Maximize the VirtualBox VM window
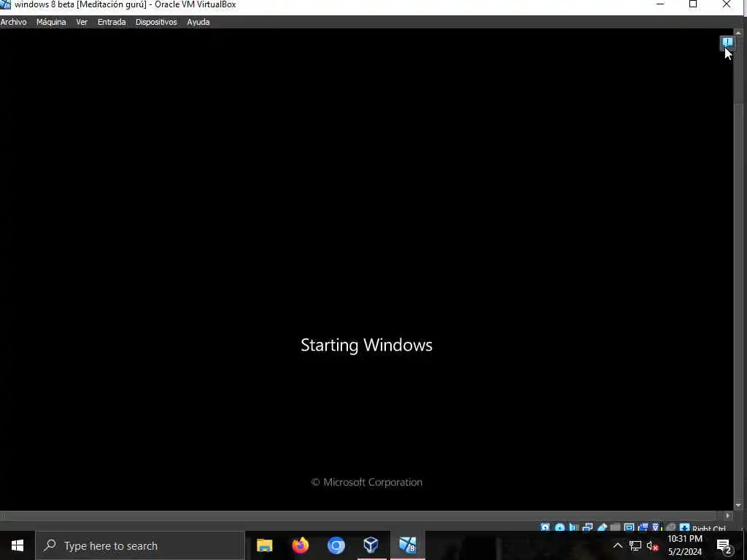This screenshot has height=560, width=747. tap(693, 4)
